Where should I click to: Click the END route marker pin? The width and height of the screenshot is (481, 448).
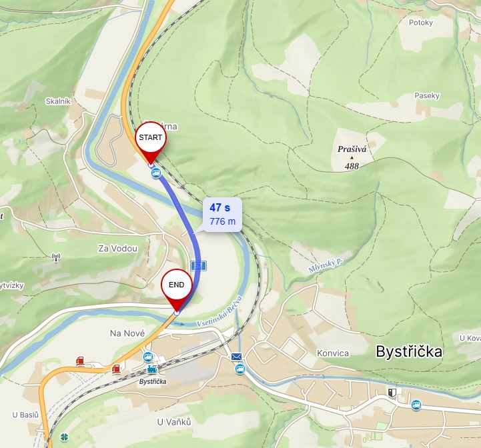pos(176,290)
